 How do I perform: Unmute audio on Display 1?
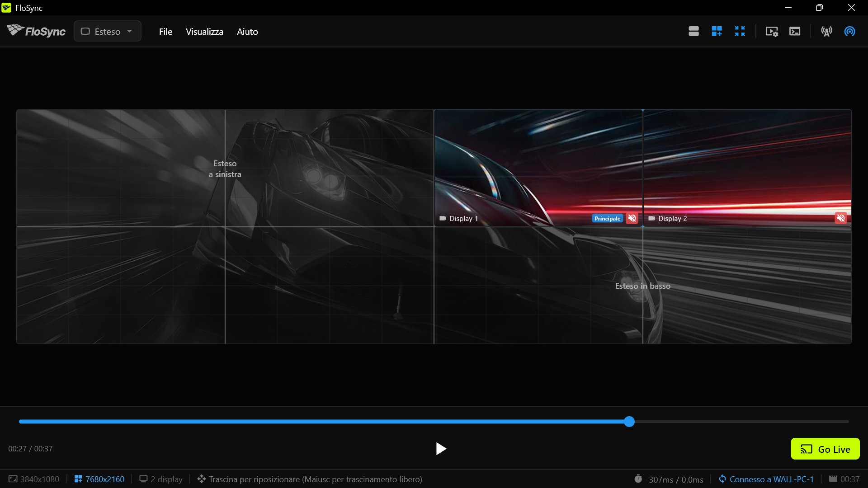pos(632,218)
